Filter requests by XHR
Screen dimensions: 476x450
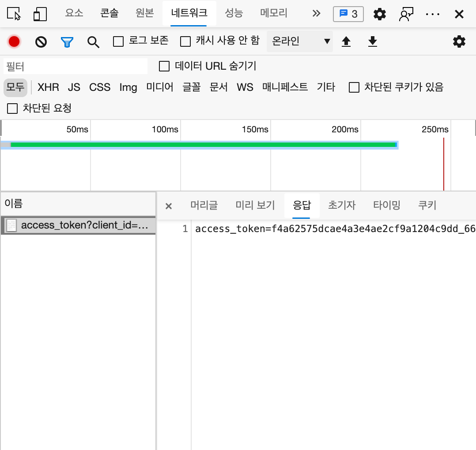click(x=48, y=87)
